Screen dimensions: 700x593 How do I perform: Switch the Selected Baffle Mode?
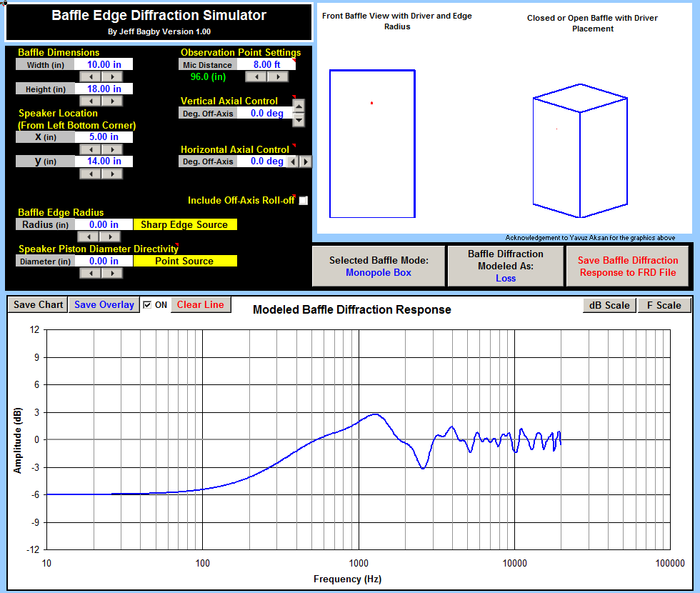[379, 266]
